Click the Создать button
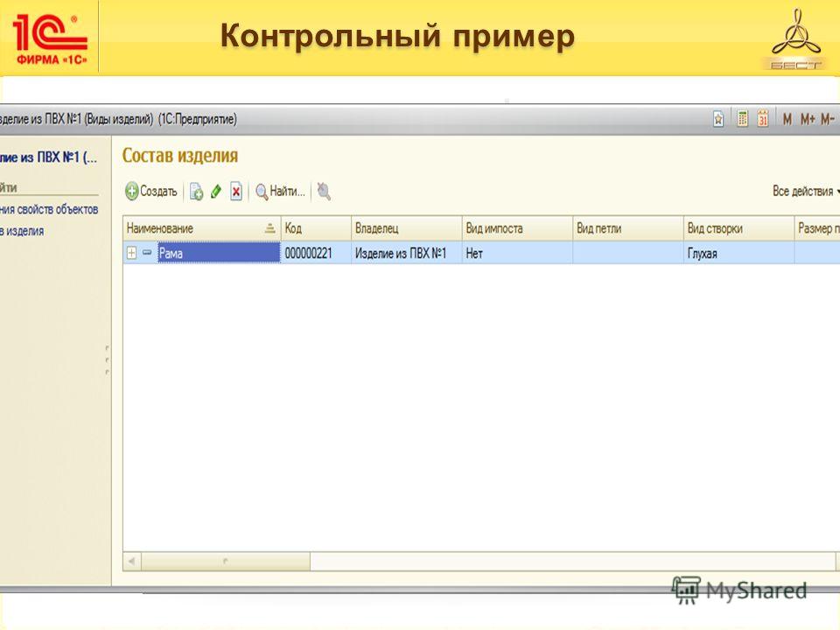 (151, 192)
